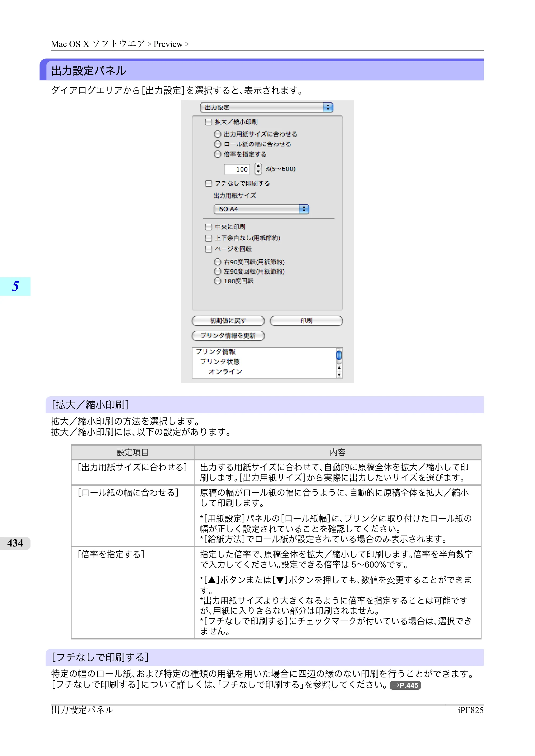The width and height of the screenshot is (535, 756).
Task: Select ロール紙の幅に合わせる radio button
Action: click(217, 144)
